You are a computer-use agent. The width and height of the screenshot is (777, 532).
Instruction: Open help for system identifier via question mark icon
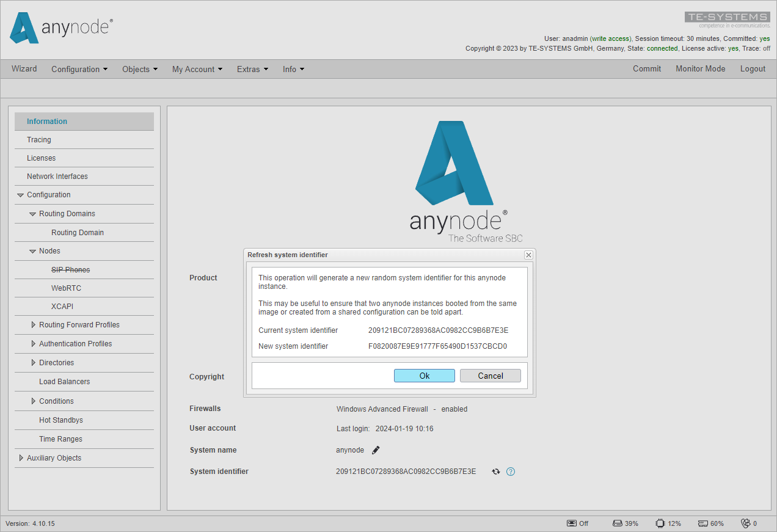coord(511,472)
